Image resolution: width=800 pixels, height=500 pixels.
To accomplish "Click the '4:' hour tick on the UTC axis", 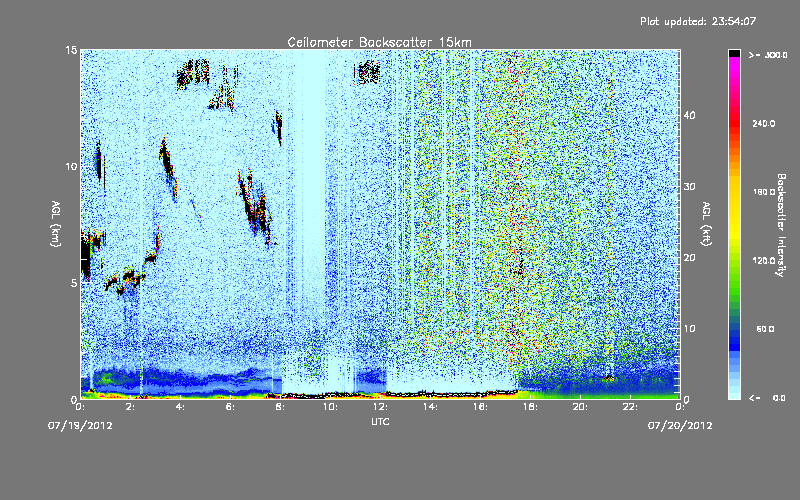I will [180, 407].
